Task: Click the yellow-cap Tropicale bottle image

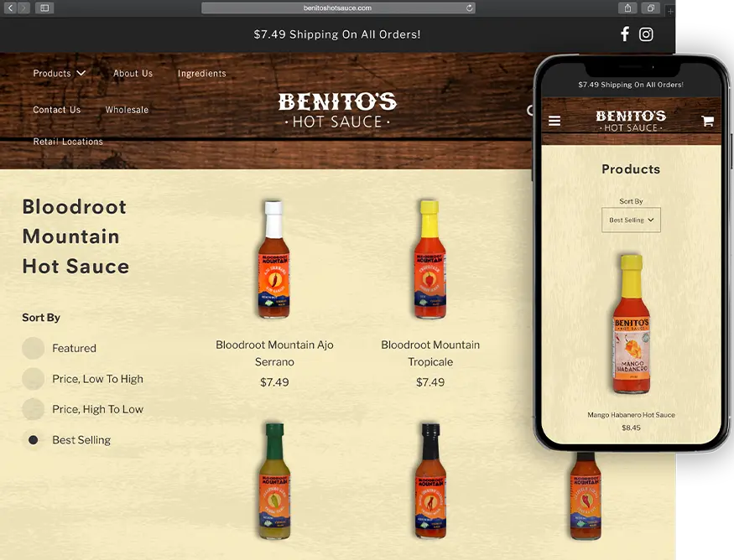Action: tap(429, 260)
